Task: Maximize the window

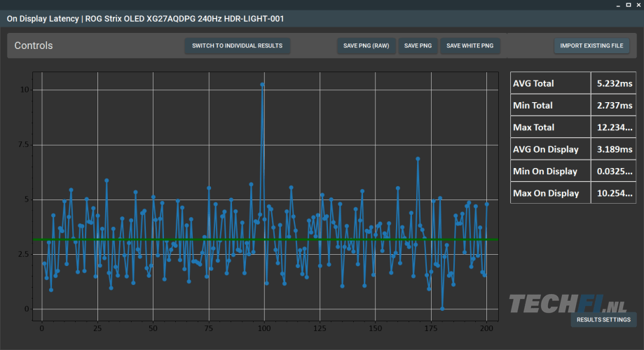Action: (629, 5)
